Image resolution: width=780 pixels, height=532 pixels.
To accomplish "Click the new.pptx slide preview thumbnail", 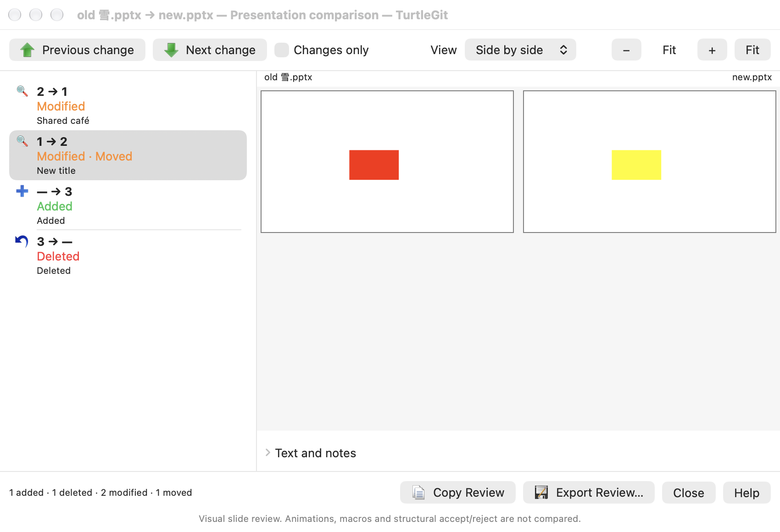I will (x=650, y=161).
